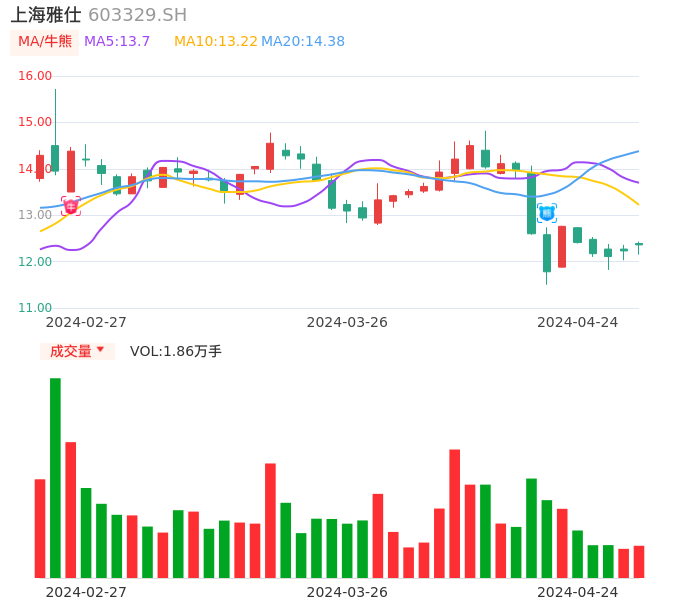Click the stock code 603329.SH
686x606 pixels.
point(137,15)
